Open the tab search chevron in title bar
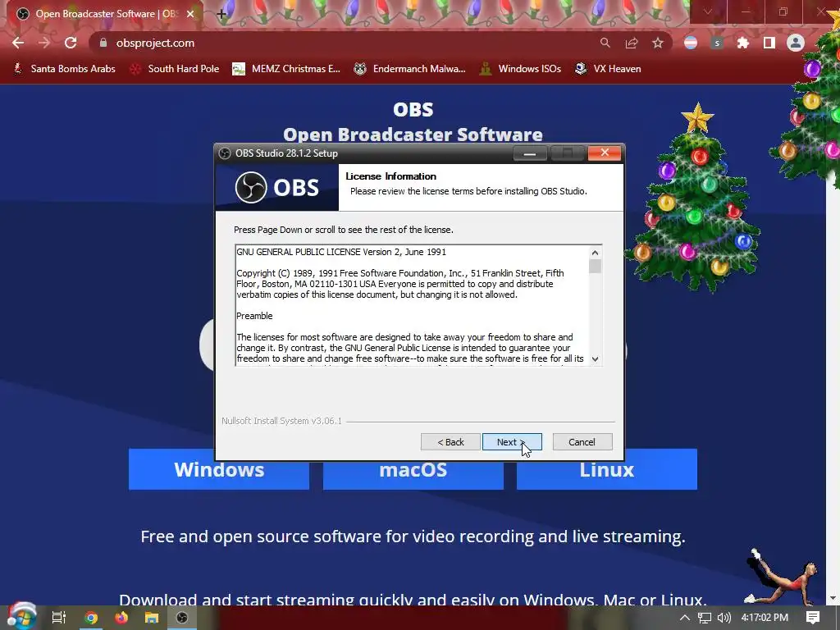Viewport: 840px width, 630px height. pyautogui.click(x=708, y=11)
